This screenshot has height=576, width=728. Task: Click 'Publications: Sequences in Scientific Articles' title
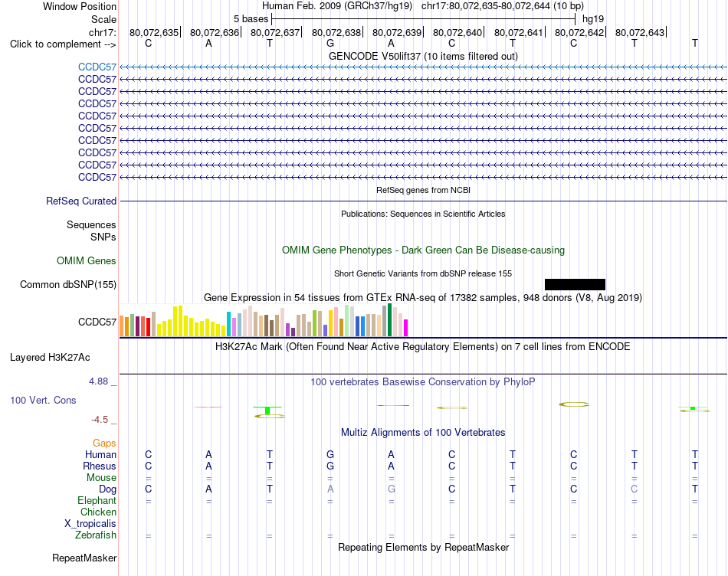point(423,214)
